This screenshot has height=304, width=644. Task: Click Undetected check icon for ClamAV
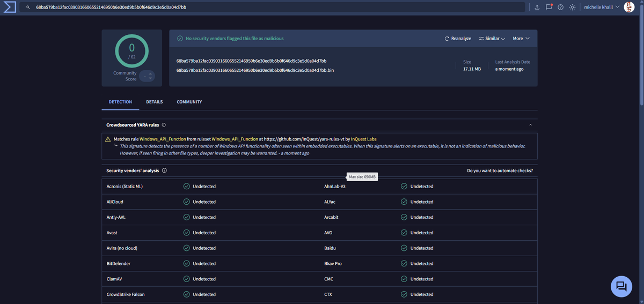click(x=186, y=279)
